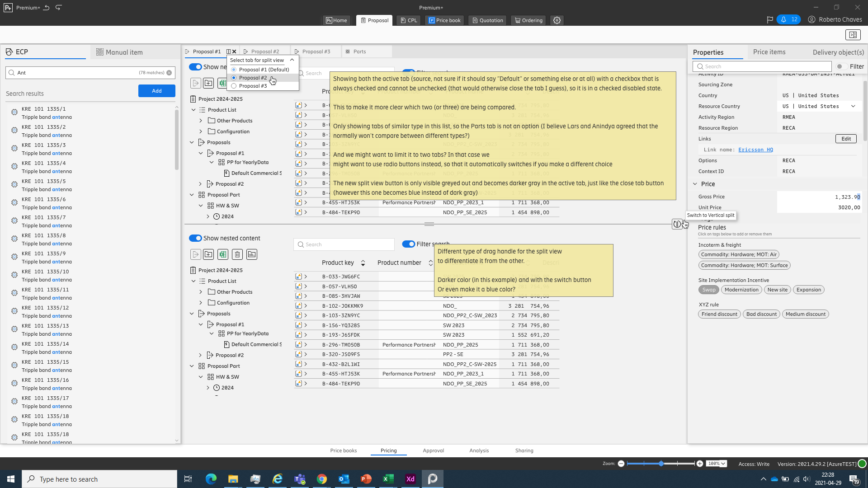This screenshot has height=488, width=868.
Task: Switch to the Price items tab
Action: (769, 52)
